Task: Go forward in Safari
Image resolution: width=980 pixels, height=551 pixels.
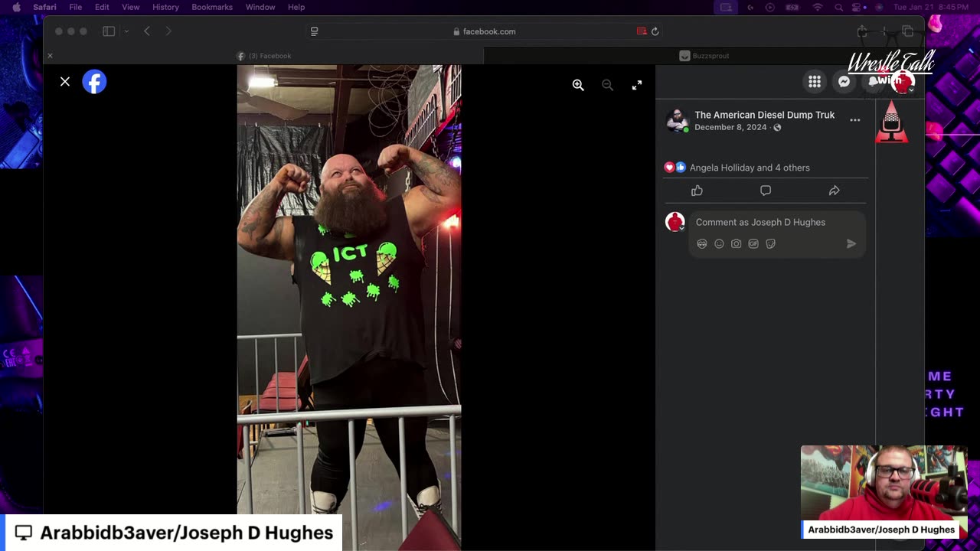Action: [x=168, y=31]
